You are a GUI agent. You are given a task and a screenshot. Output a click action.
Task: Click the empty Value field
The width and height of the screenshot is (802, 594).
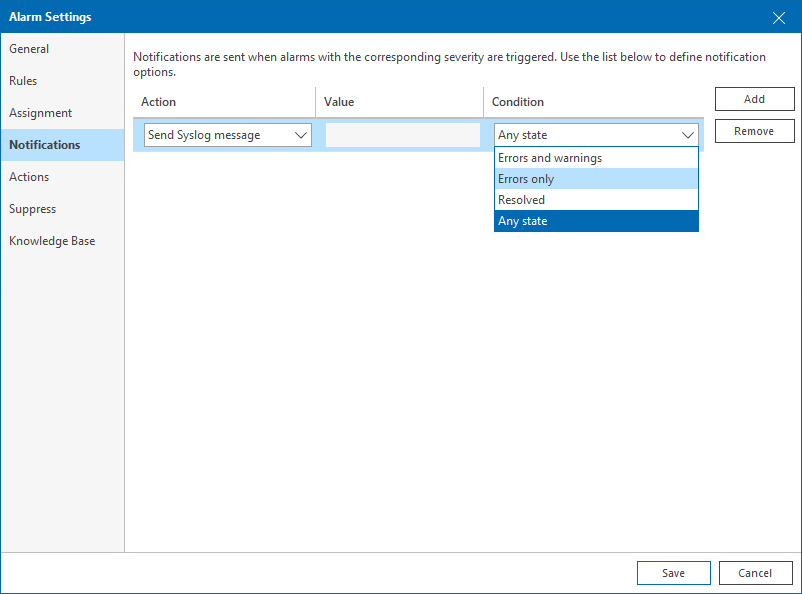click(402, 135)
